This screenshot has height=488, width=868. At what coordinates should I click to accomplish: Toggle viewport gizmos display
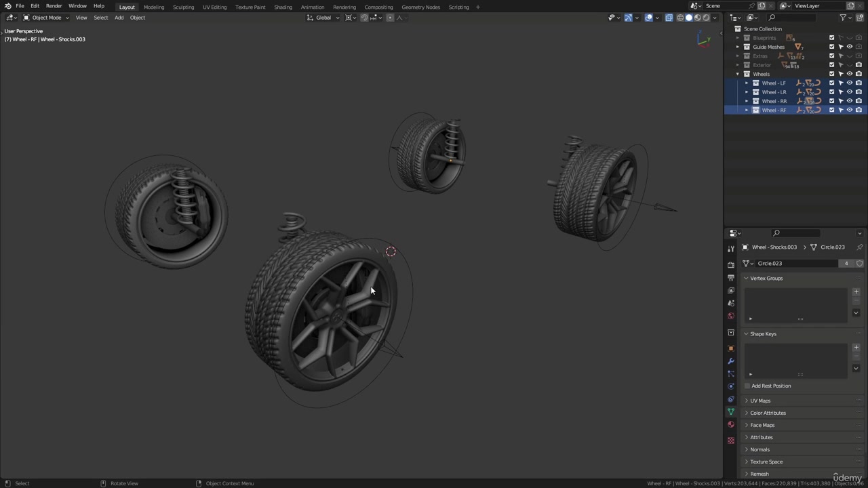pyautogui.click(x=628, y=18)
